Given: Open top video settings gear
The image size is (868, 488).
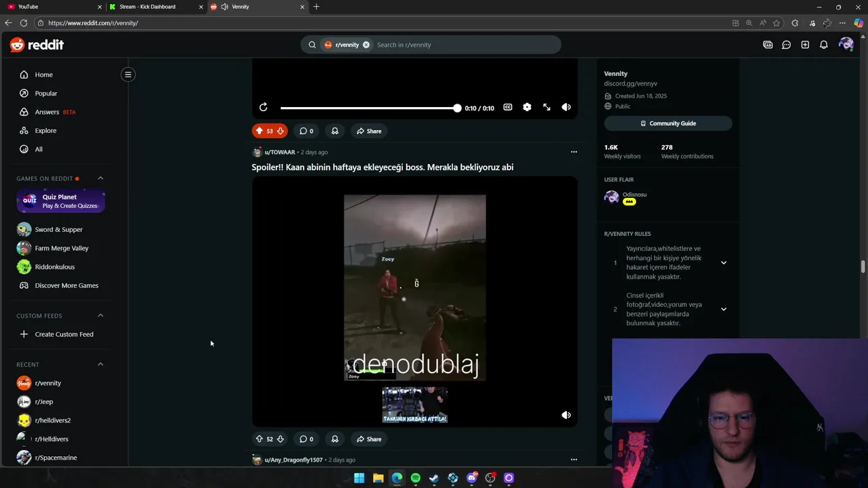Looking at the screenshot, I should pyautogui.click(x=527, y=107).
